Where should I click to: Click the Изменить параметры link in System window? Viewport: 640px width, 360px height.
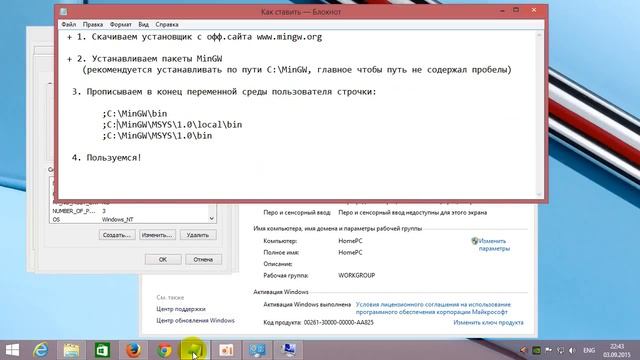pos(494,244)
